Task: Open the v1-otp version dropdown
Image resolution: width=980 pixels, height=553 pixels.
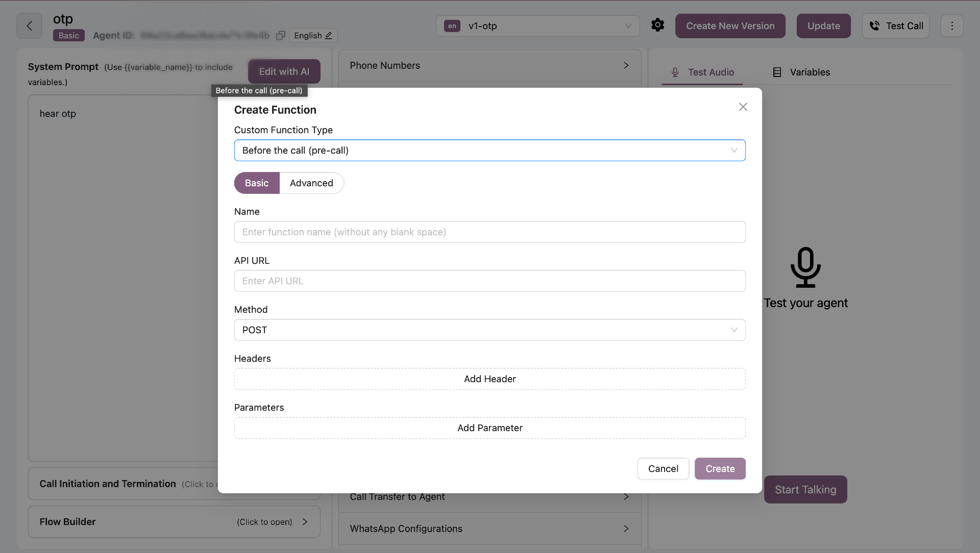Action: click(537, 26)
